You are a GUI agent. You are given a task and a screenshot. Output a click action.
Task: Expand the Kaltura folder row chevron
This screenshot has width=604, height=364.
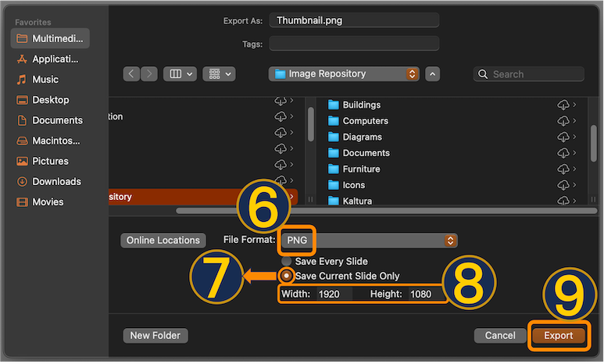tap(574, 201)
